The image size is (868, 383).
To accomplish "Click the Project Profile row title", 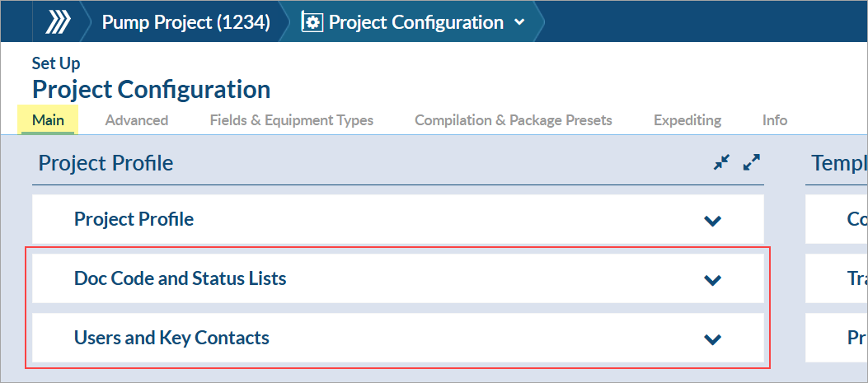I will pyautogui.click(x=134, y=219).
